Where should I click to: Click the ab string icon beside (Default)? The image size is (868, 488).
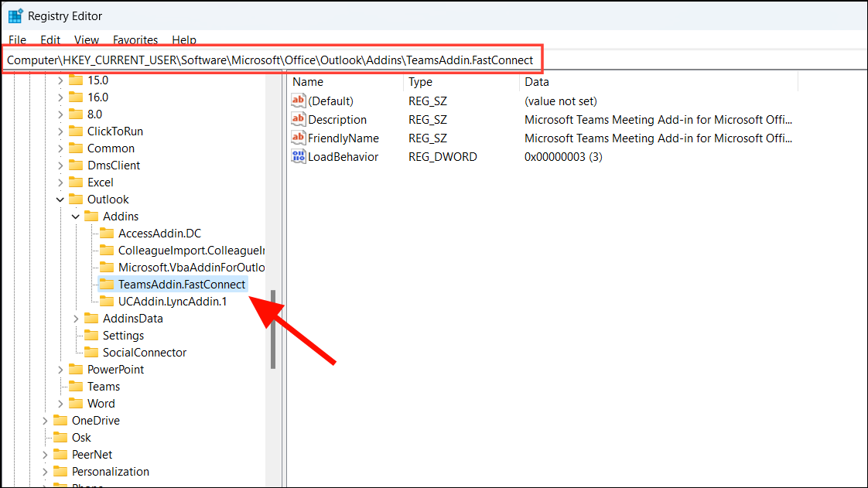299,101
